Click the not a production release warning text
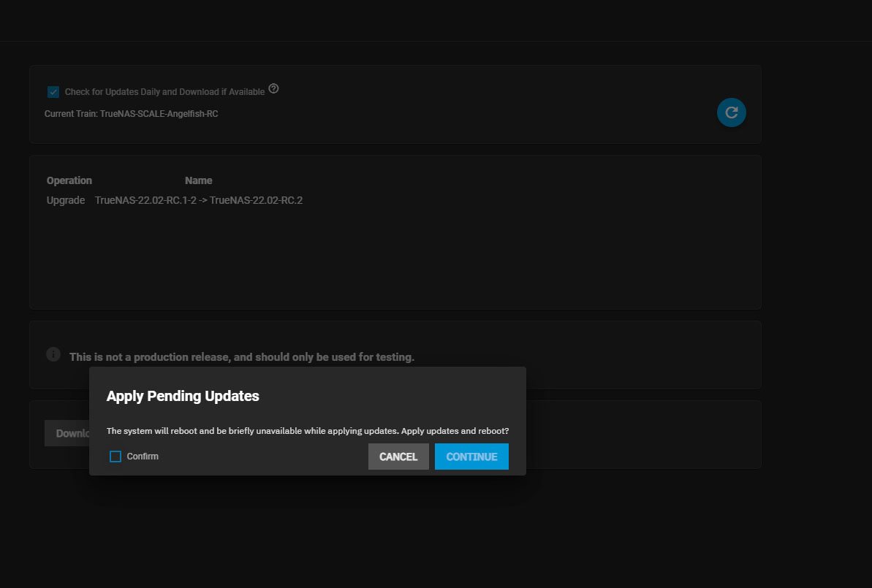Viewport: 872px width, 588px height. pyautogui.click(x=241, y=357)
